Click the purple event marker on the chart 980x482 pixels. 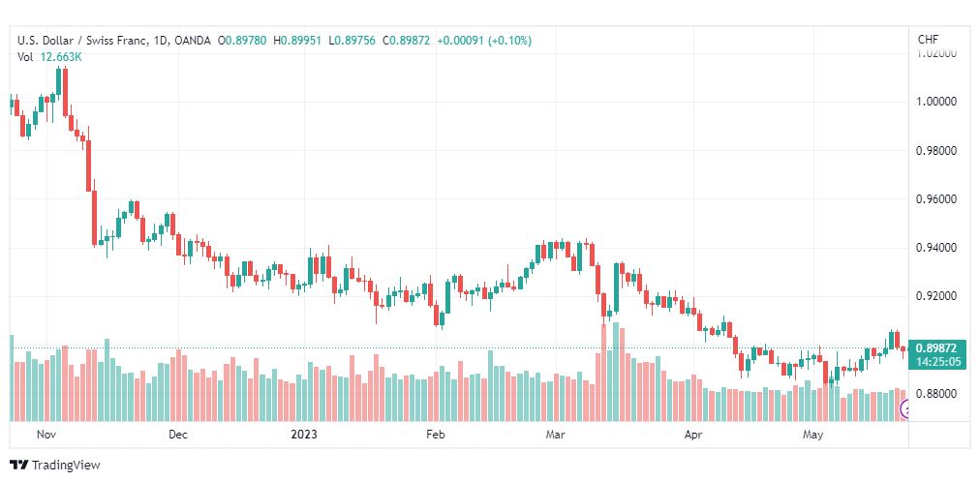click(x=903, y=409)
